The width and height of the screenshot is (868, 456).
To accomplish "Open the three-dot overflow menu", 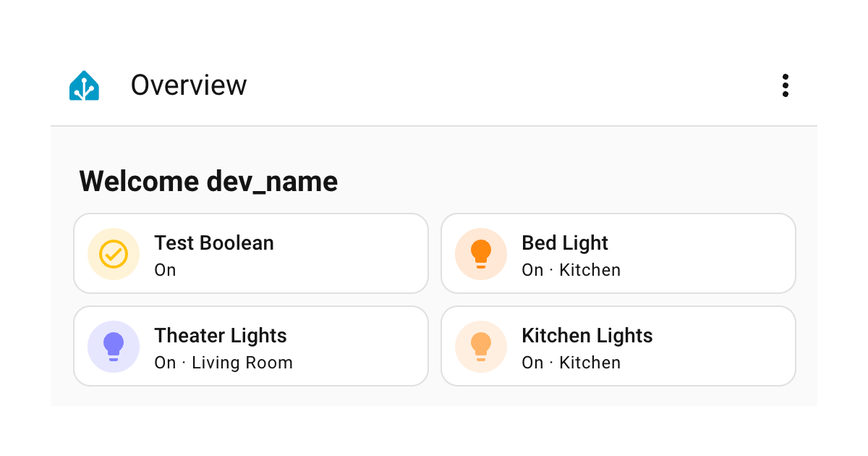I will coord(785,85).
